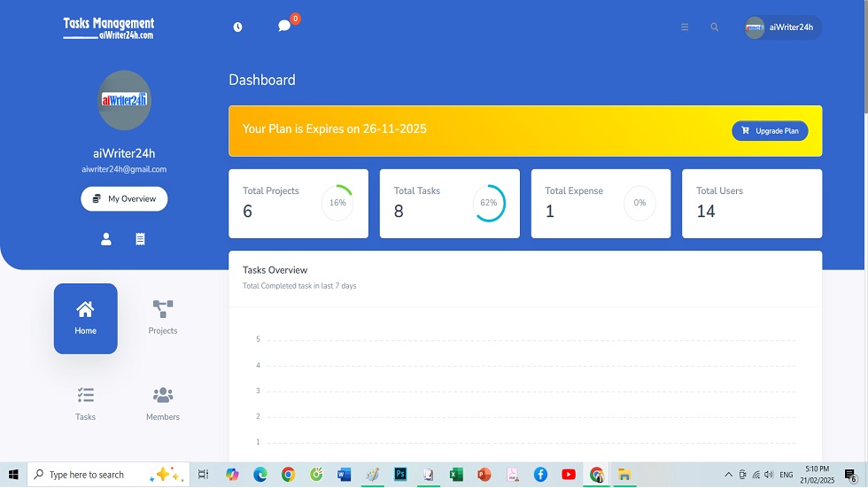Click the large aiWriter24h profile avatar
The height and width of the screenshot is (488, 868).
pyautogui.click(x=124, y=100)
